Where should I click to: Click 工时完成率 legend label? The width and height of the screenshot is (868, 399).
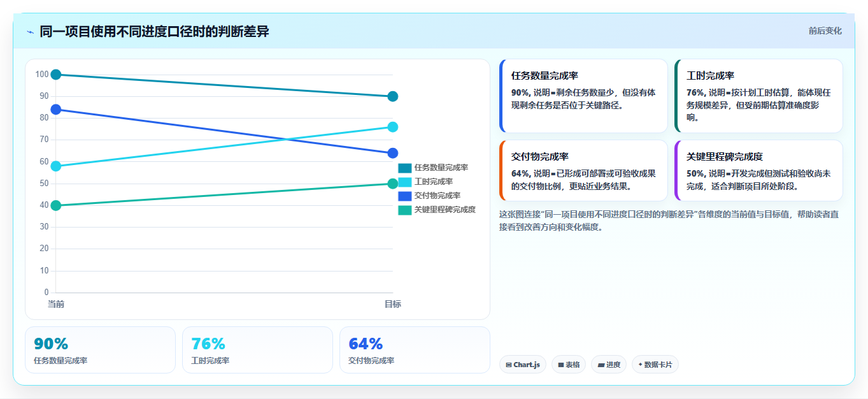pos(434,182)
